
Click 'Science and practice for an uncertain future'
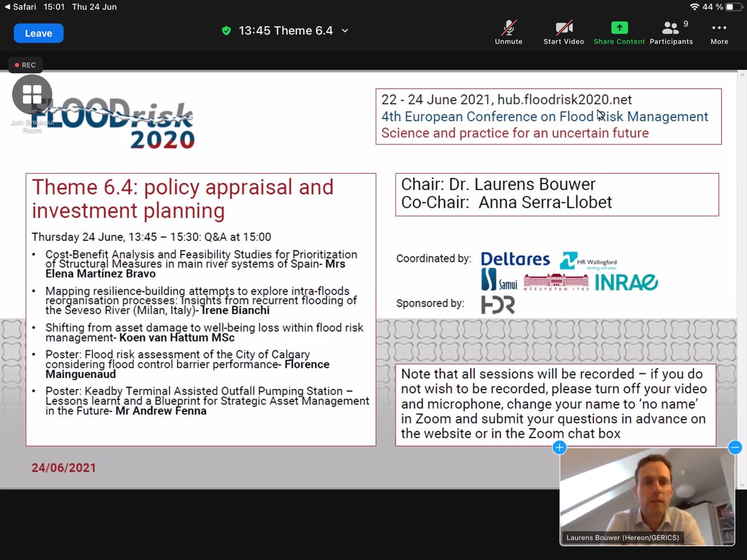515,133
